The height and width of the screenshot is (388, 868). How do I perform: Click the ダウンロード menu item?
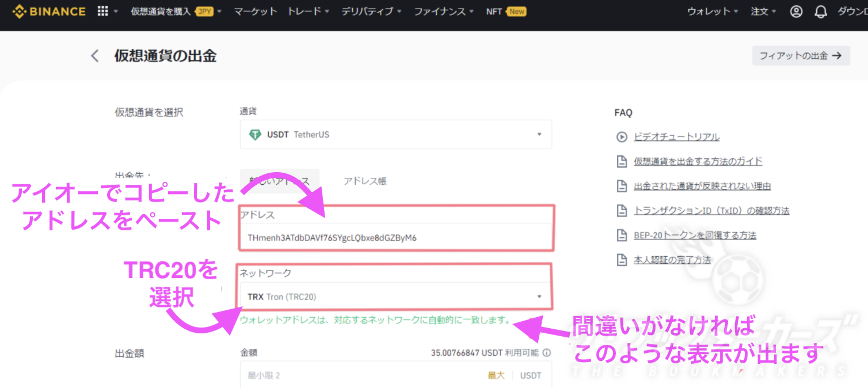point(852,12)
